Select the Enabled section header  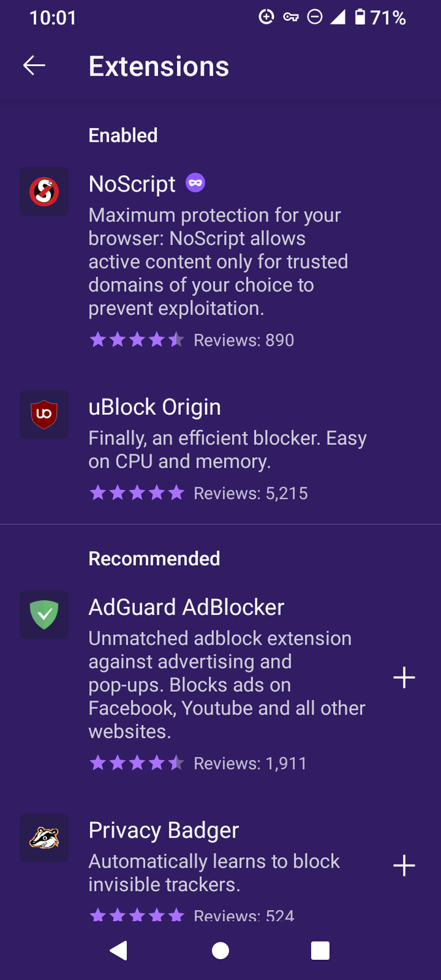tap(123, 135)
